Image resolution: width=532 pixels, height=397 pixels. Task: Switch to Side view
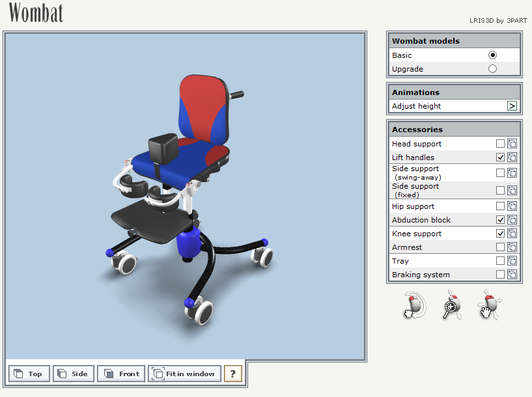[x=74, y=374]
